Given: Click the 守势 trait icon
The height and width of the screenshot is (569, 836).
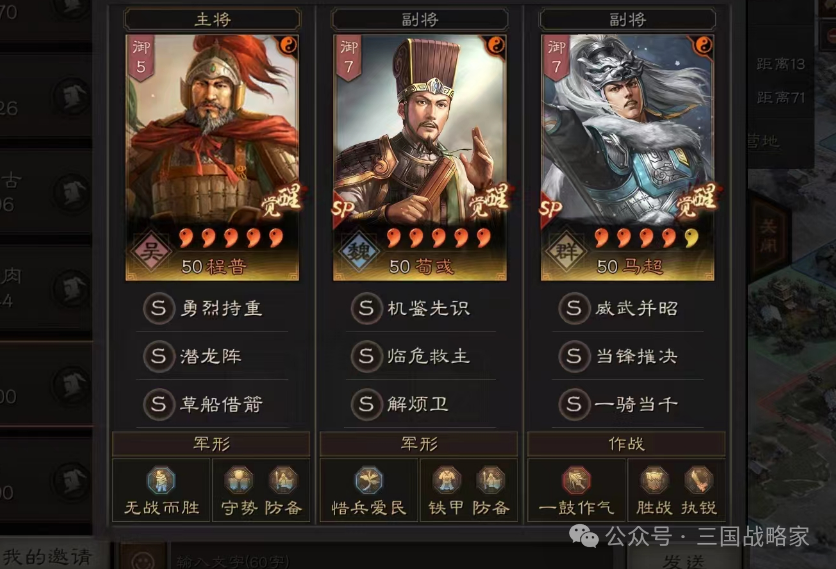Looking at the screenshot, I should coord(238,480).
